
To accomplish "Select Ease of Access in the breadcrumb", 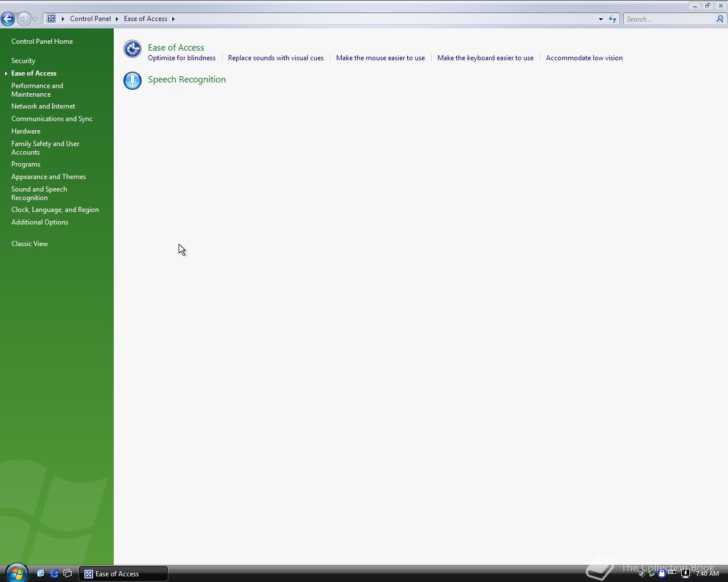I will (x=146, y=19).
